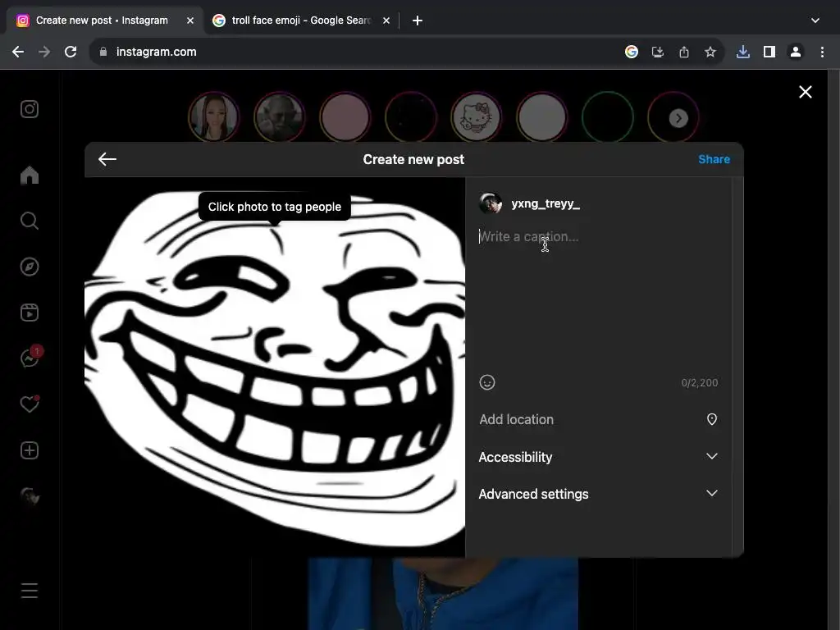Open the profile avatar in the sidebar

click(30, 496)
